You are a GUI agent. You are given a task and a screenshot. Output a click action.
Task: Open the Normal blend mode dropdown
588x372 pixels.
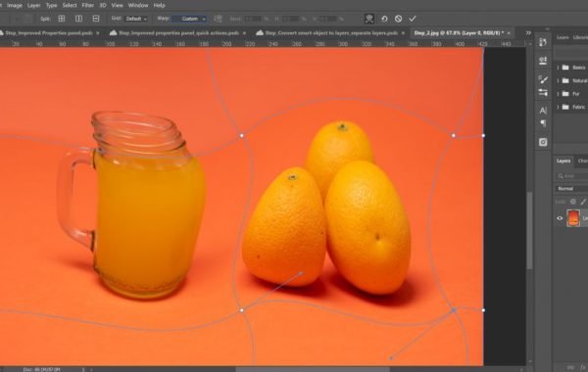pyautogui.click(x=571, y=188)
